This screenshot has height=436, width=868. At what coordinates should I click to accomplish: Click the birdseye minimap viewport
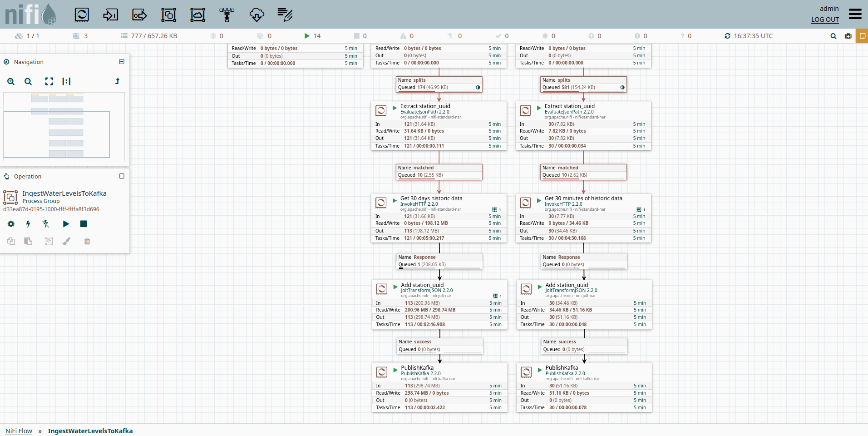(57, 134)
